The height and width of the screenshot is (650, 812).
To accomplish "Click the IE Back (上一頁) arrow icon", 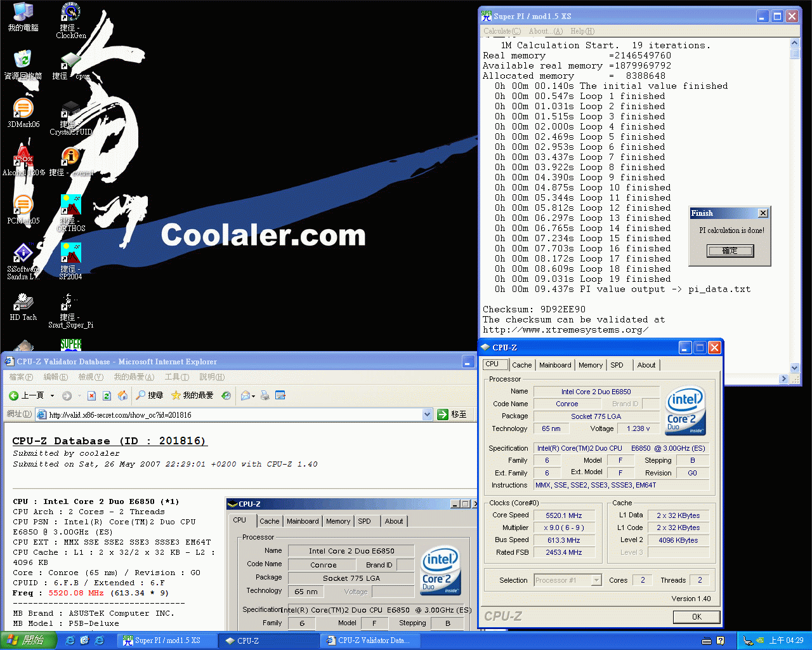I will [13, 395].
